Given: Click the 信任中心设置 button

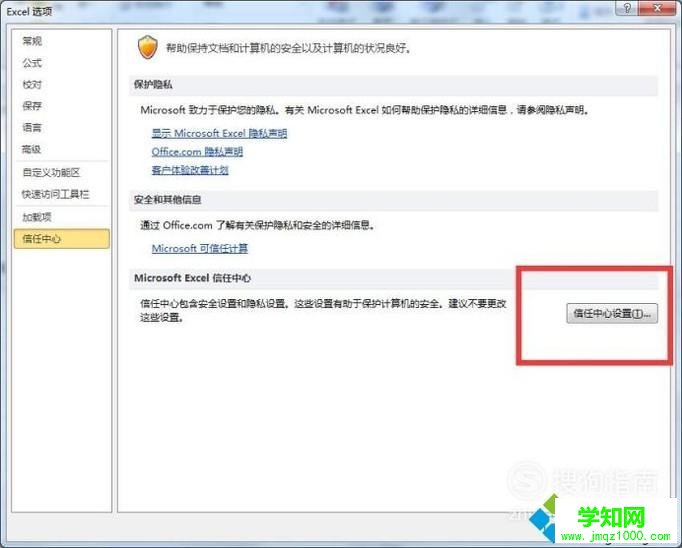Looking at the screenshot, I should [612, 313].
